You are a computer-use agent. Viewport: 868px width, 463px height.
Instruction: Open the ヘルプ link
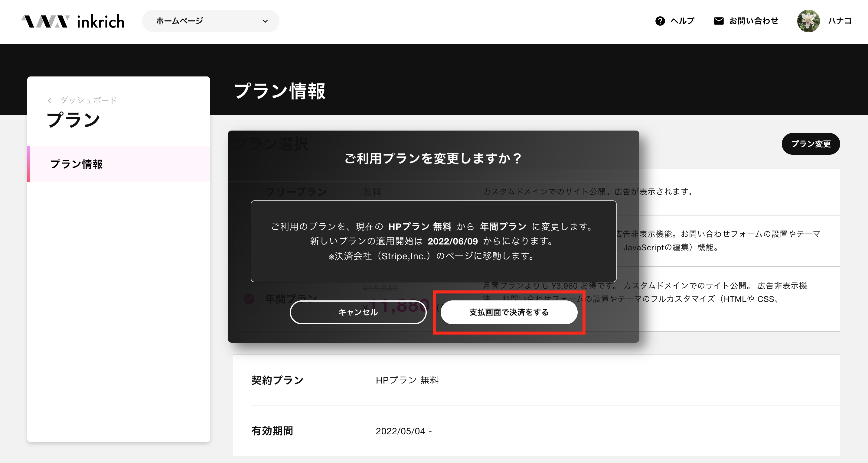pos(682,21)
